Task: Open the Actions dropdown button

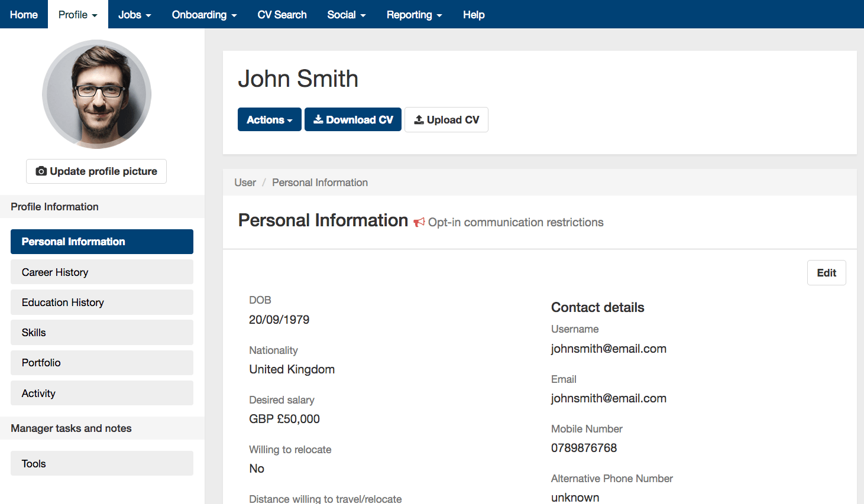Action: [270, 119]
